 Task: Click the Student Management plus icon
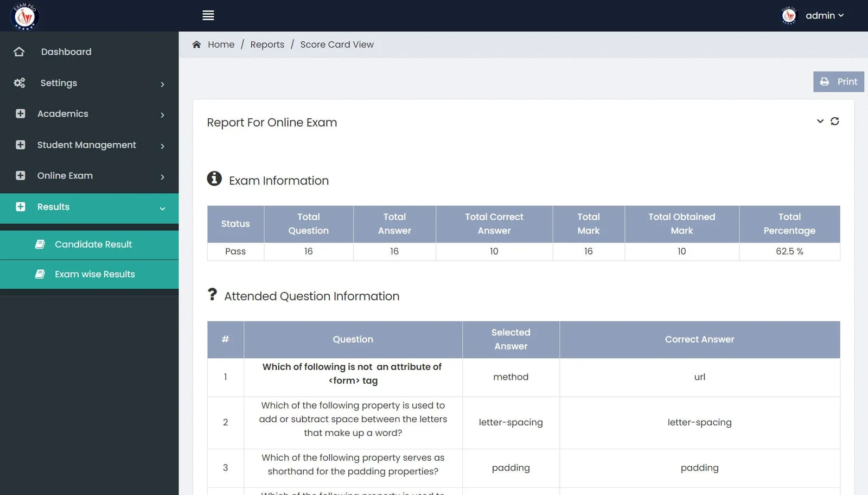click(x=21, y=145)
